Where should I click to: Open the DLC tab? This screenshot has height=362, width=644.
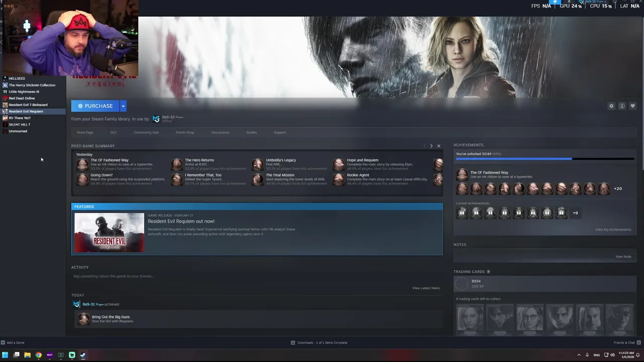pos(113,132)
